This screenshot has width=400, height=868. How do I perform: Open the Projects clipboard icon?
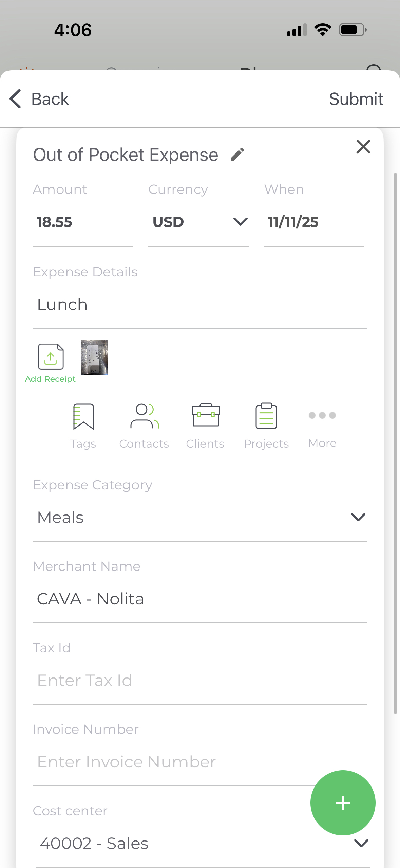pos(266,416)
